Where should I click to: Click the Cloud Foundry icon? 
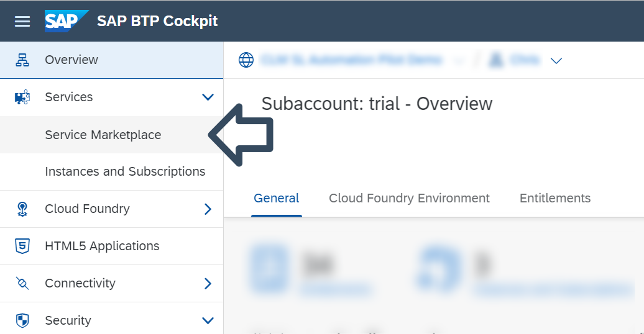pos(22,209)
